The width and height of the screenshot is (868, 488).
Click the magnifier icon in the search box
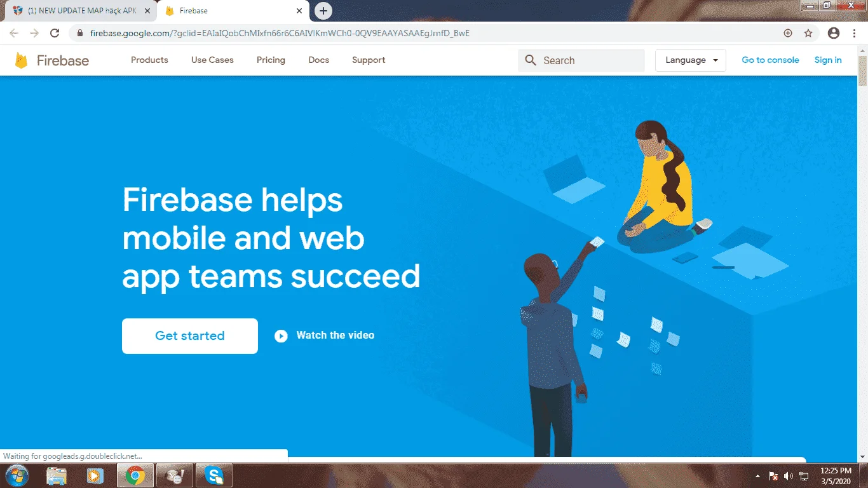click(531, 60)
